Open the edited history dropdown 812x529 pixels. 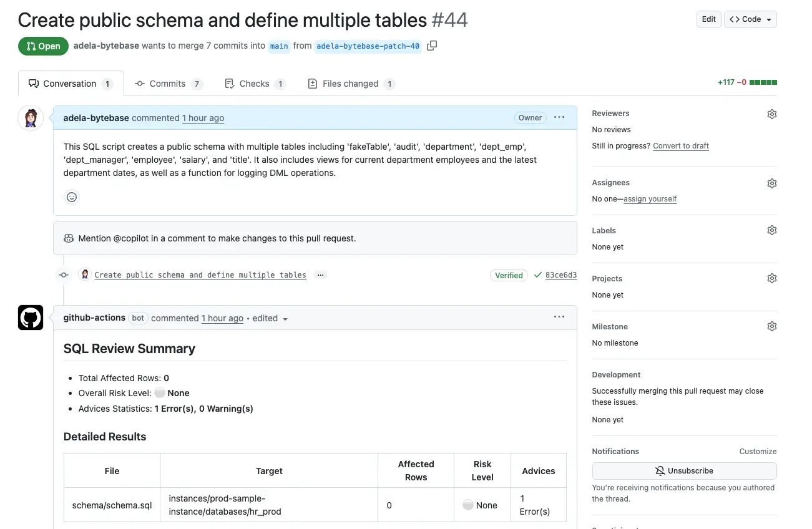270,318
